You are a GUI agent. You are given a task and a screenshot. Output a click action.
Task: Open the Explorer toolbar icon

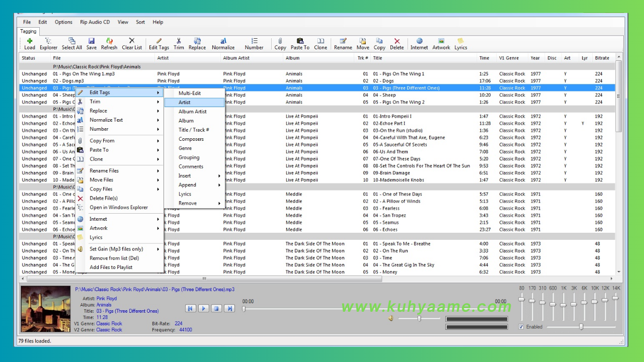[x=48, y=41]
